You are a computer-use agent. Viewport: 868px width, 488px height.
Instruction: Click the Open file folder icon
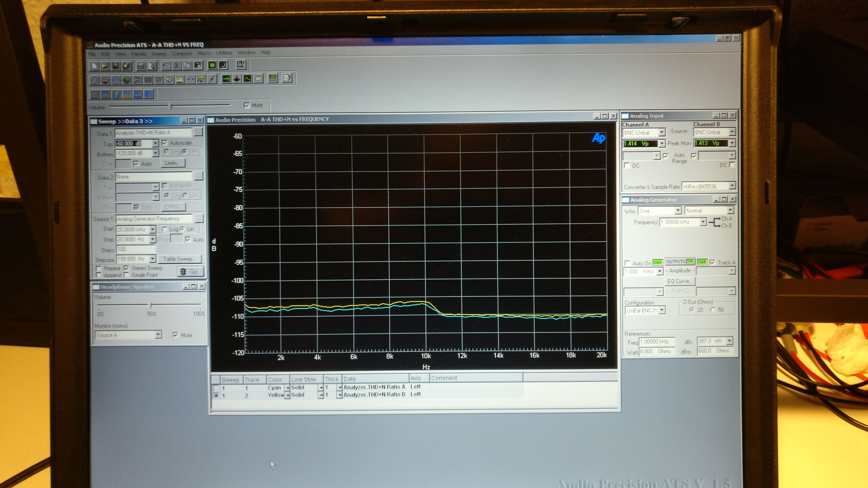[105, 66]
